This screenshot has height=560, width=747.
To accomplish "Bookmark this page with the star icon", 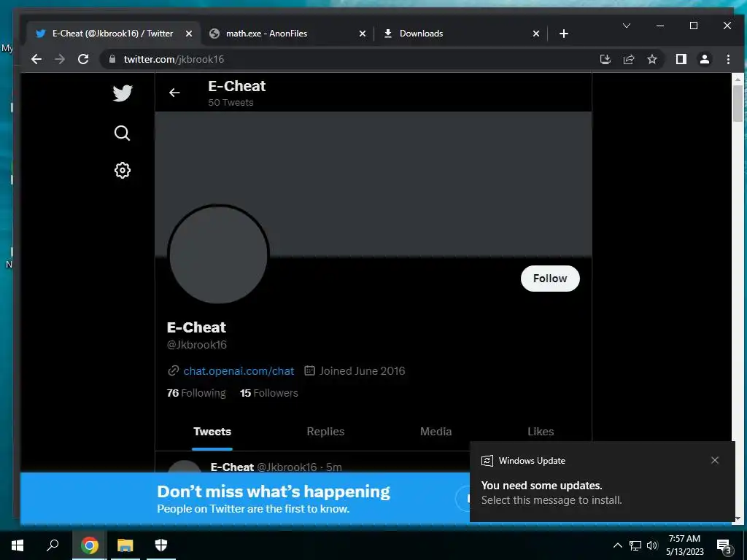I will [x=652, y=59].
